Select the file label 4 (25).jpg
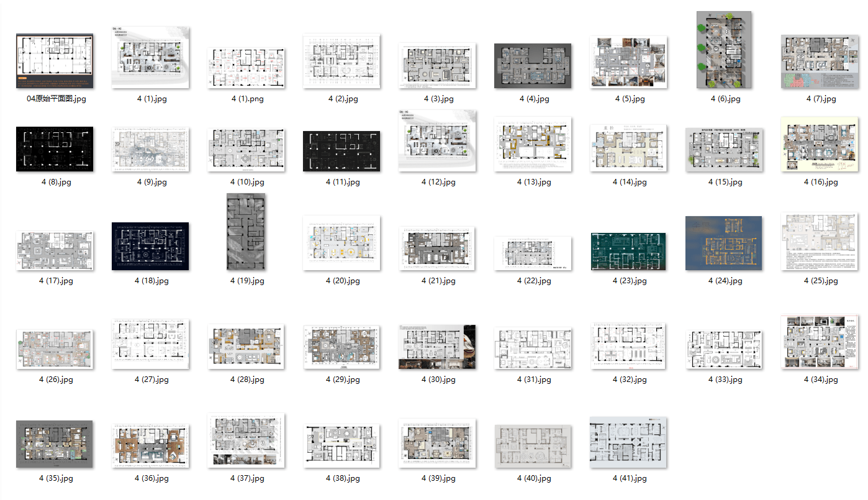 click(x=821, y=281)
